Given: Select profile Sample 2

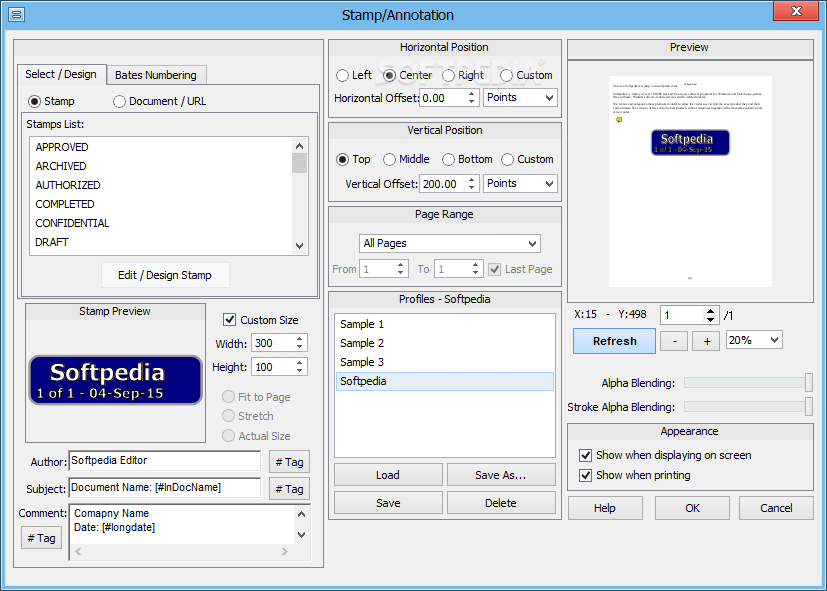Looking at the screenshot, I should [x=445, y=343].
